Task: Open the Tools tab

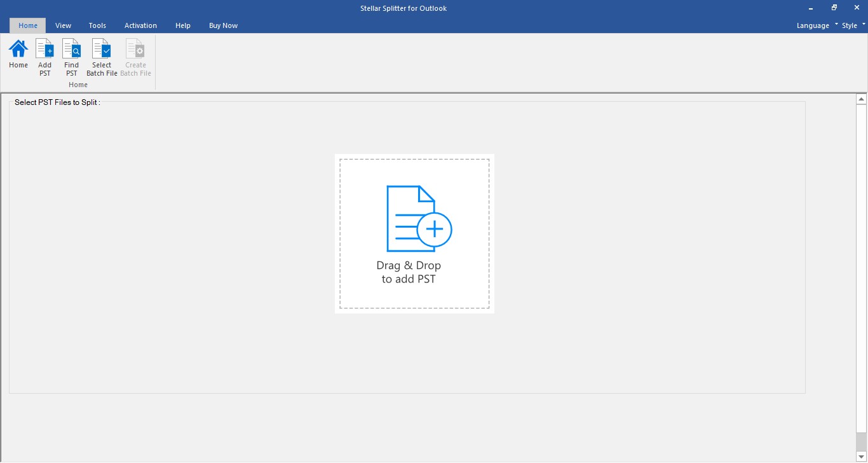Action: [x=97, y=25]
